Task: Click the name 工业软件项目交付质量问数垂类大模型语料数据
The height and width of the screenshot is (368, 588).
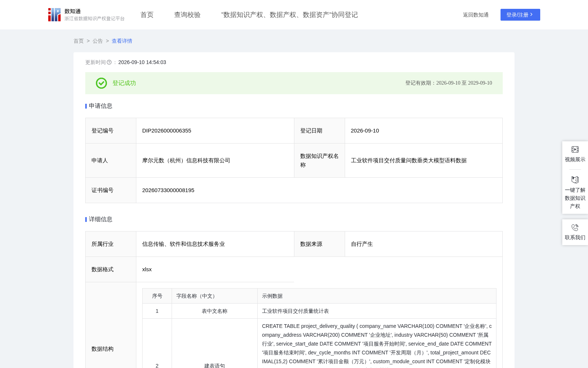Action: (x=409, y=160)
